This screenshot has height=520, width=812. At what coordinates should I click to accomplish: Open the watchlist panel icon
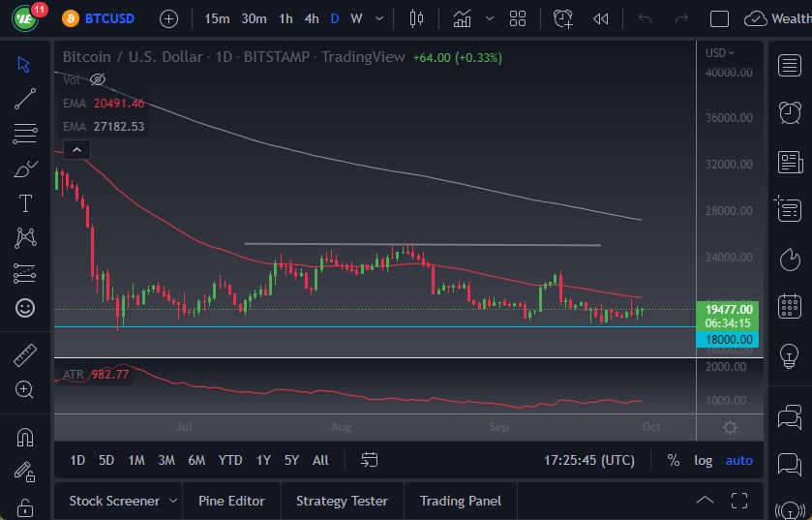[790, 65]
